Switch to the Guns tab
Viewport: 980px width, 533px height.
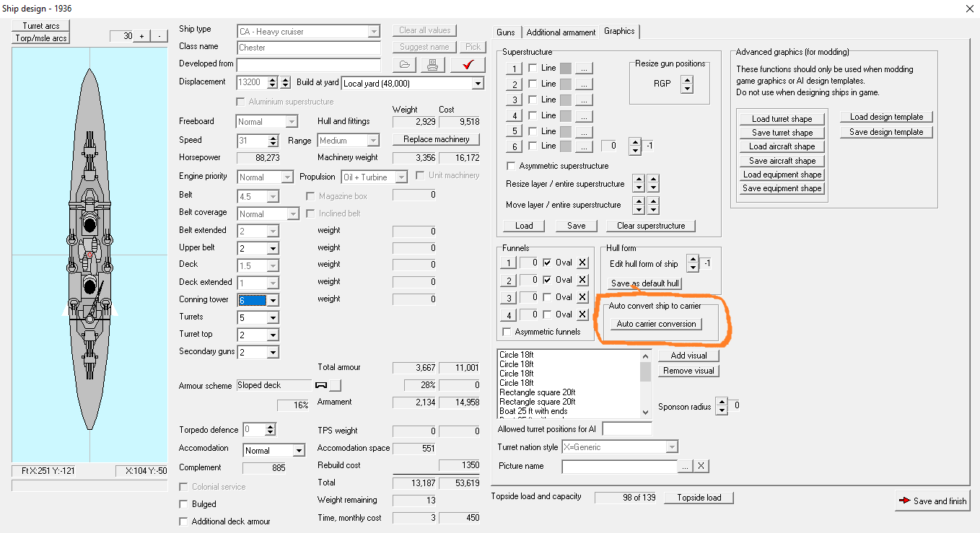(506, 32)
